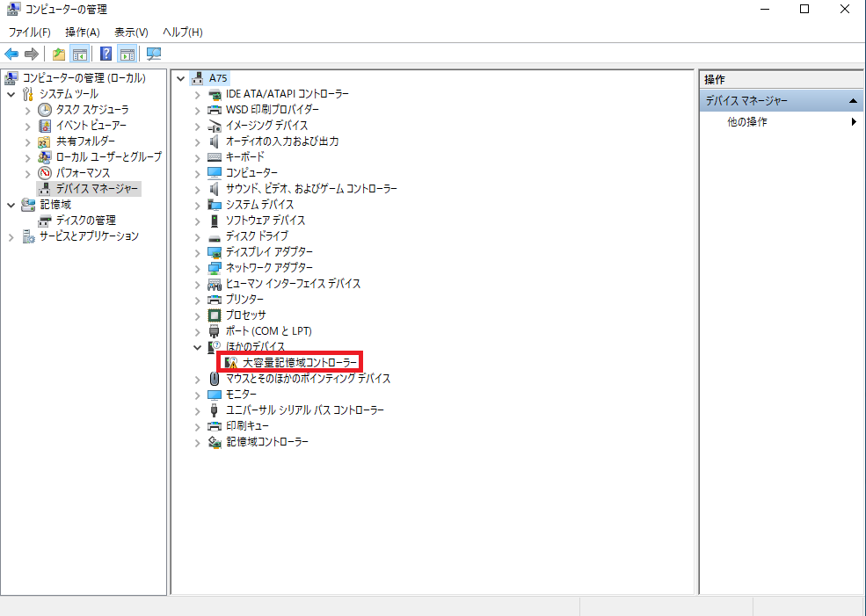Image resolution: width=866 pixels, height=616 pixels.
Task: Select the WSD 印刷プロバイダー category
Action: tap(273, 109)
